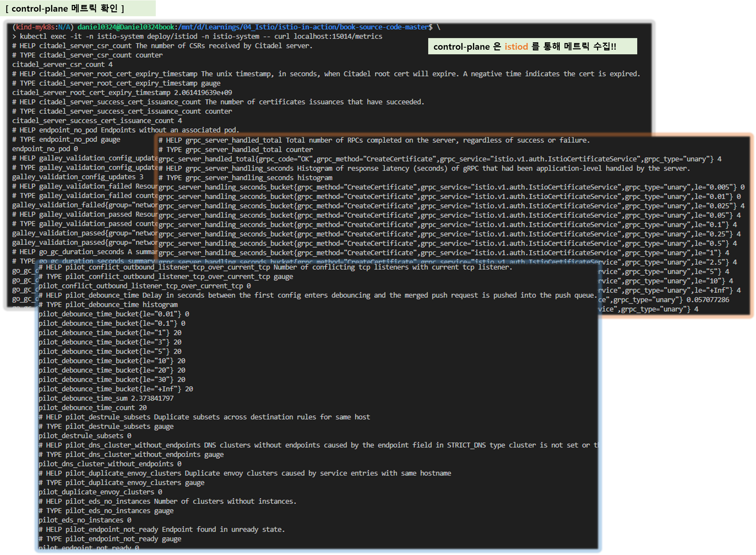Click the orange 'istiod' text in the annotation
This screenshot has height=555, width=756.
516,47
